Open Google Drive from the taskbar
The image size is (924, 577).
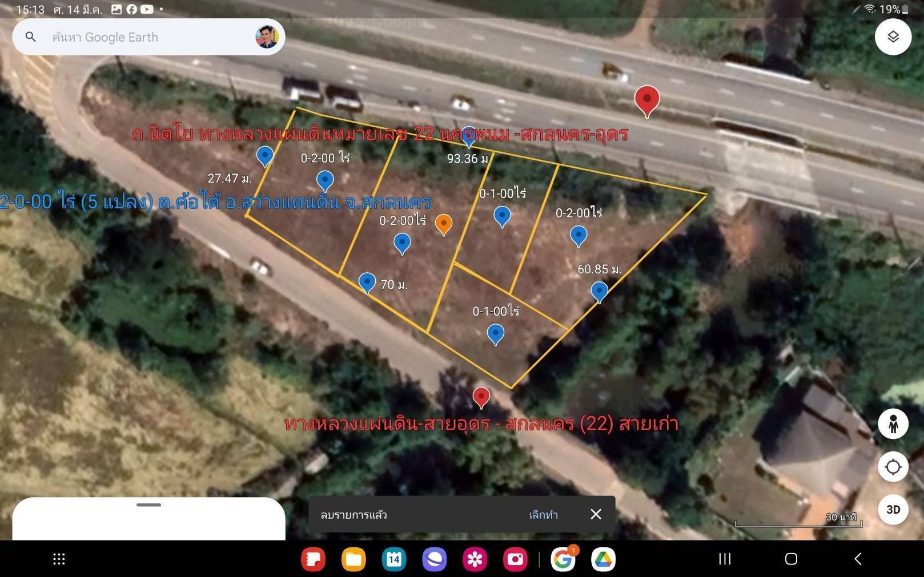(604, 559)
